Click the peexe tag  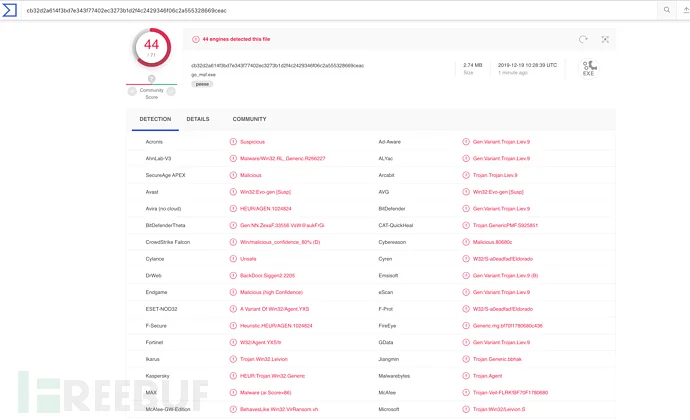202,84
